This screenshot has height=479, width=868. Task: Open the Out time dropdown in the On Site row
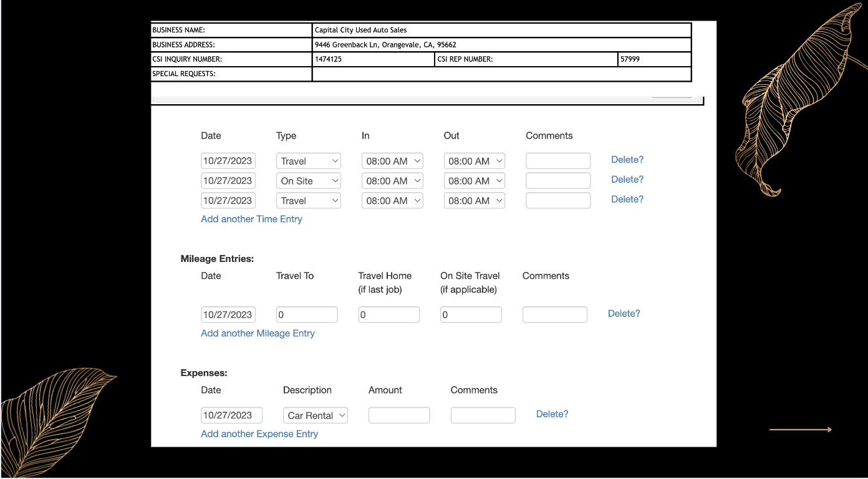point(475,181)
